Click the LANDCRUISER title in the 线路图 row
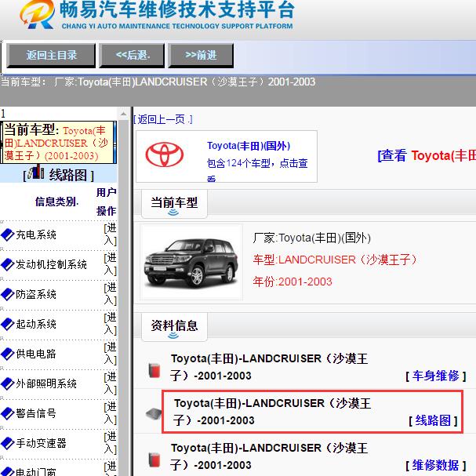Viewport: 476px width, 476px height. point(272,412)
